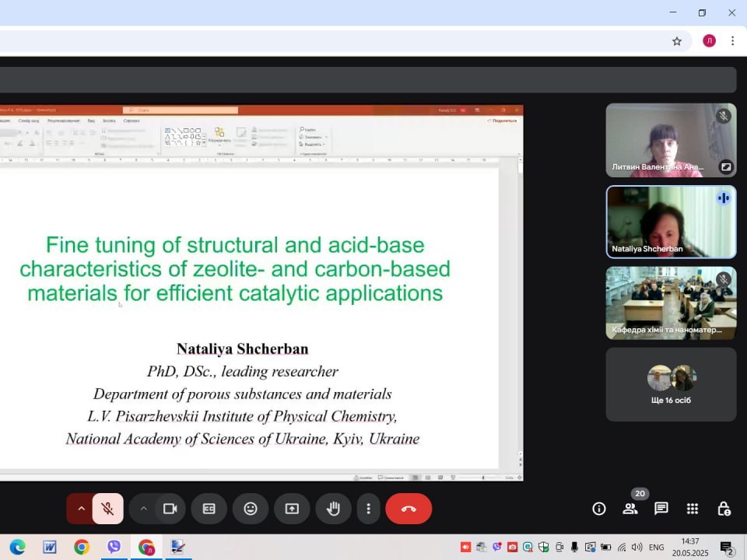Open the Windows notification center
Image resolution: width=747 pixels, height=560 pixels.
point(727,548)
